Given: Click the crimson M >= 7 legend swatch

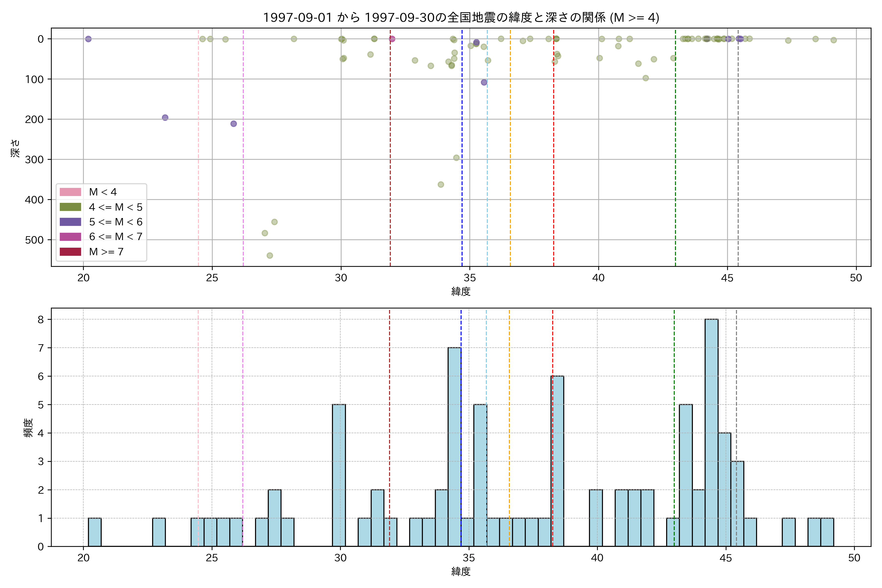Looking at the screenshot, I should click(x=70, y=252).
